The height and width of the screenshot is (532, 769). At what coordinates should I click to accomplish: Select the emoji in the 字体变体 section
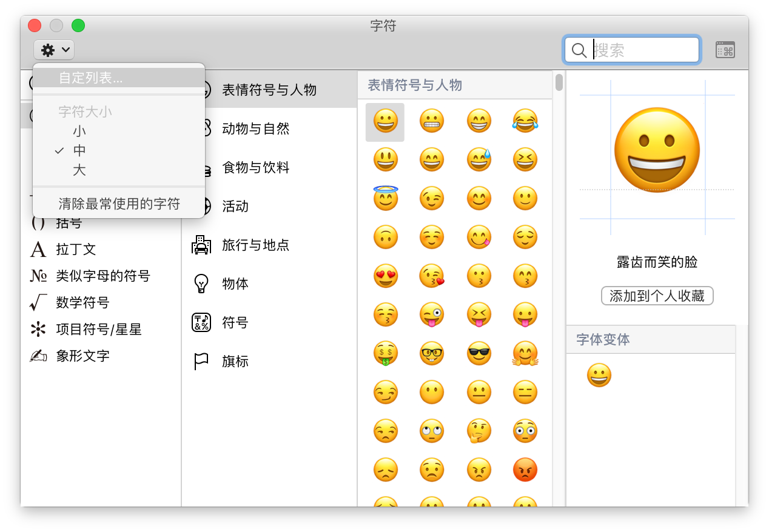click(599, 376)
